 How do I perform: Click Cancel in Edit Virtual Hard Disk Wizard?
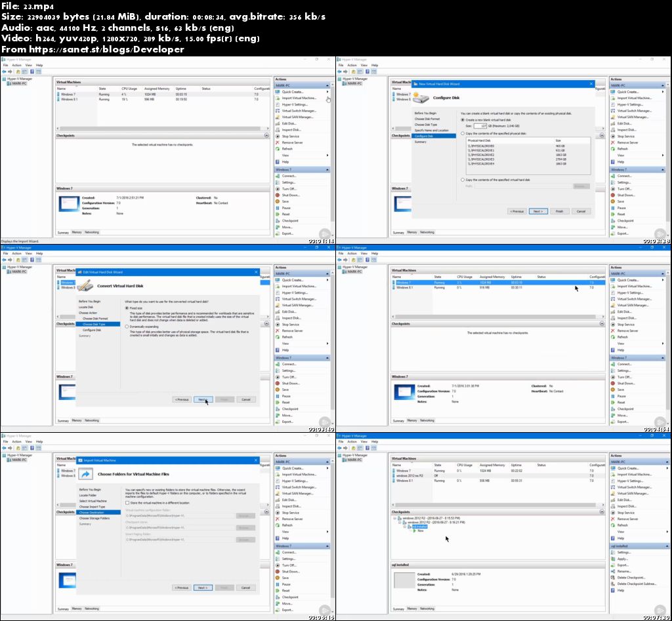(245, 399)
